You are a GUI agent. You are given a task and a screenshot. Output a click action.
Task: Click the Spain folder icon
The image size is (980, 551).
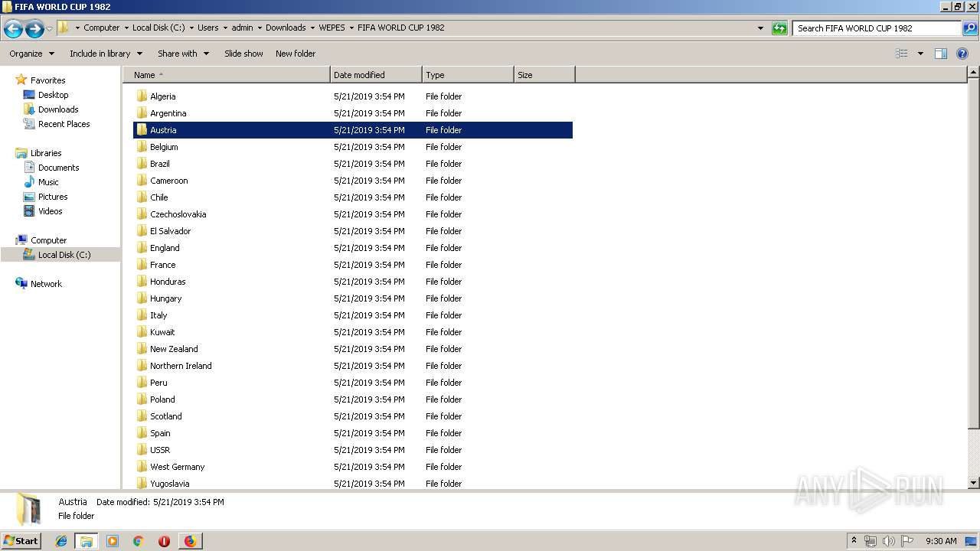(x=142, y=433)
